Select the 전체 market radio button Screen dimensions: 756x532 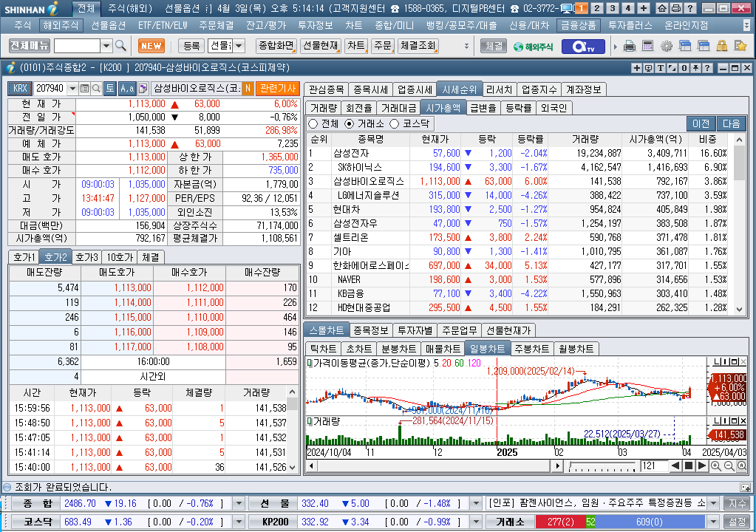[313, 124]
